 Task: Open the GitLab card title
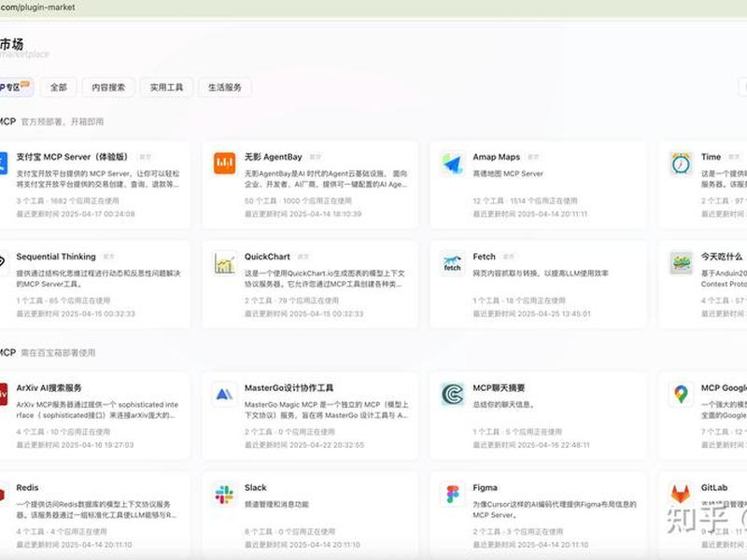click(x=714, y=487)
